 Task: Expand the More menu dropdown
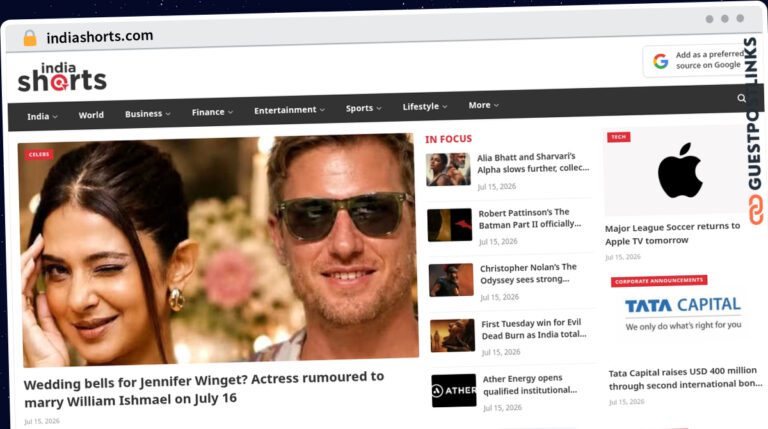[483, 105]
